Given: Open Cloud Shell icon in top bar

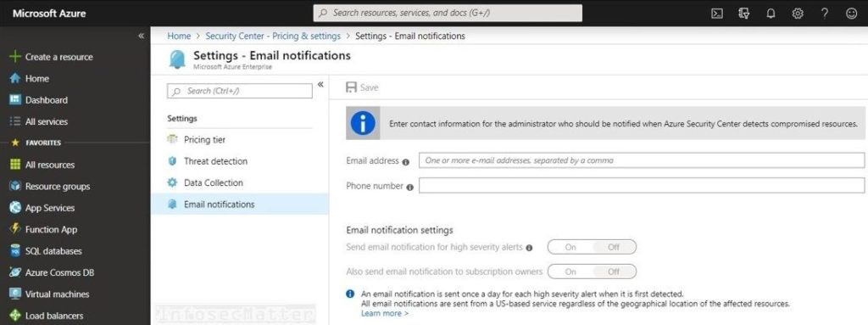Looking at the screenshot, I should [x=717, y=14].
